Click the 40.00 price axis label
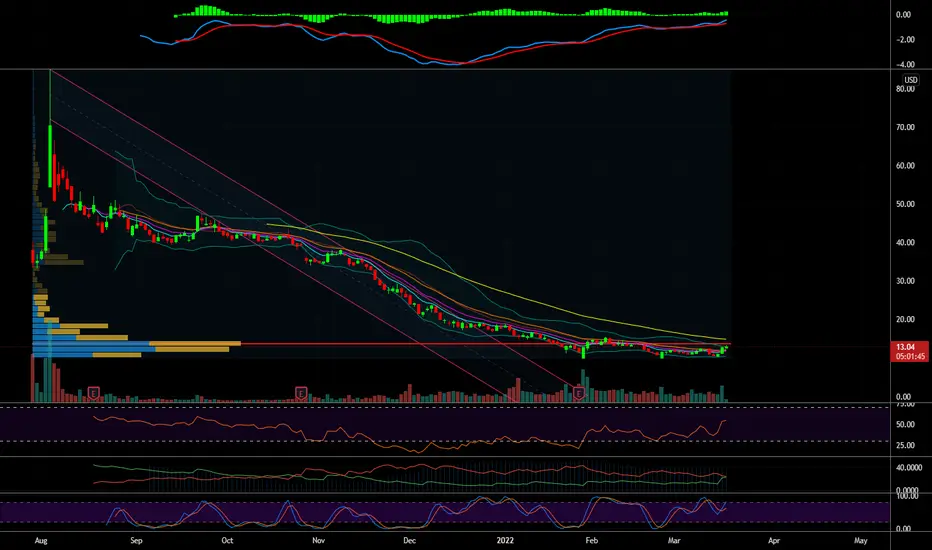932x550 pixels. click(905, 243)
